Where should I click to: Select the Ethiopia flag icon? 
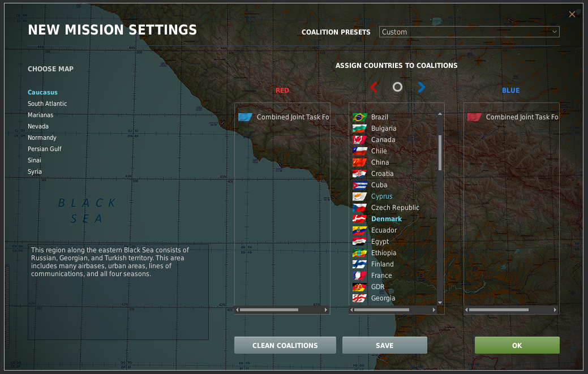coord(359,253)
